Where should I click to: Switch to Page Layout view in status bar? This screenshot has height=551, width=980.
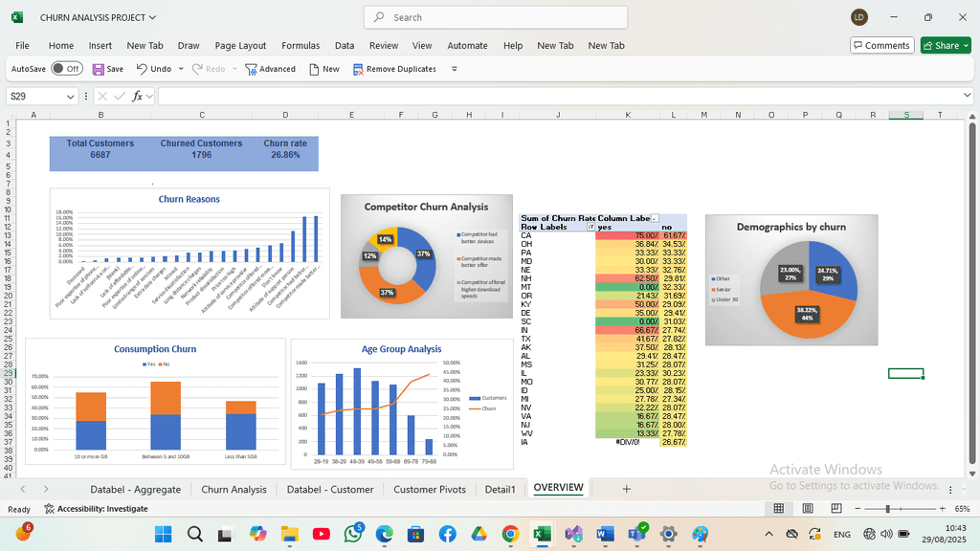(x=808, y=509)
